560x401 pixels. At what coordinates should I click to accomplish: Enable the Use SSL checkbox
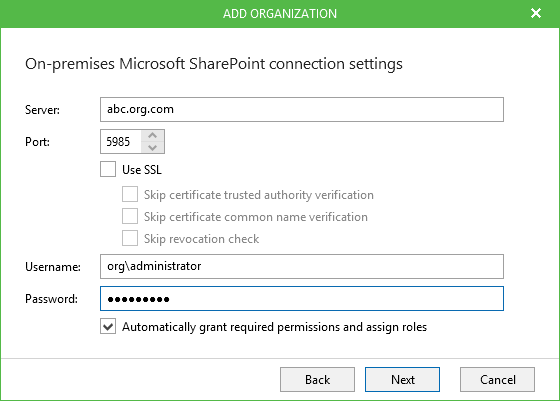pos(108,169)
